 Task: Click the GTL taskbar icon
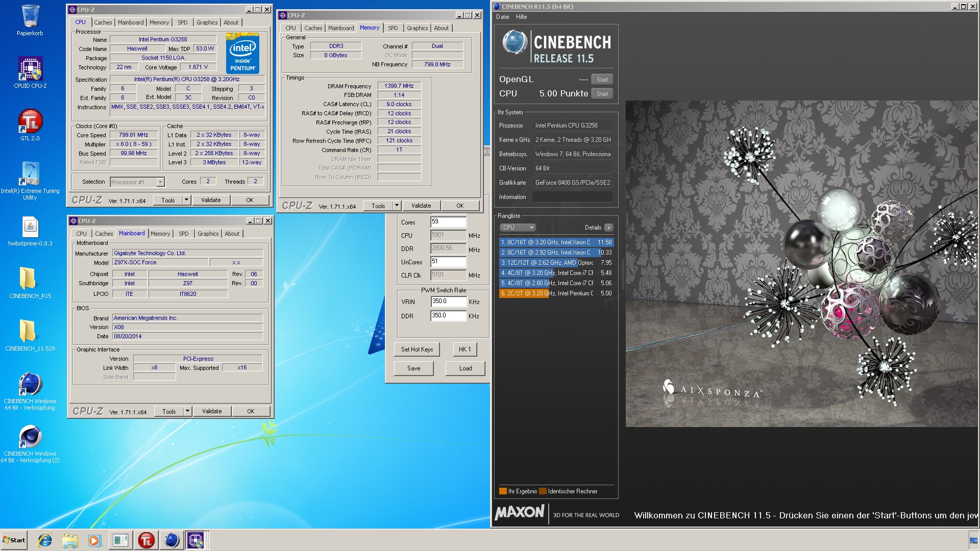[x=146, y=540]
